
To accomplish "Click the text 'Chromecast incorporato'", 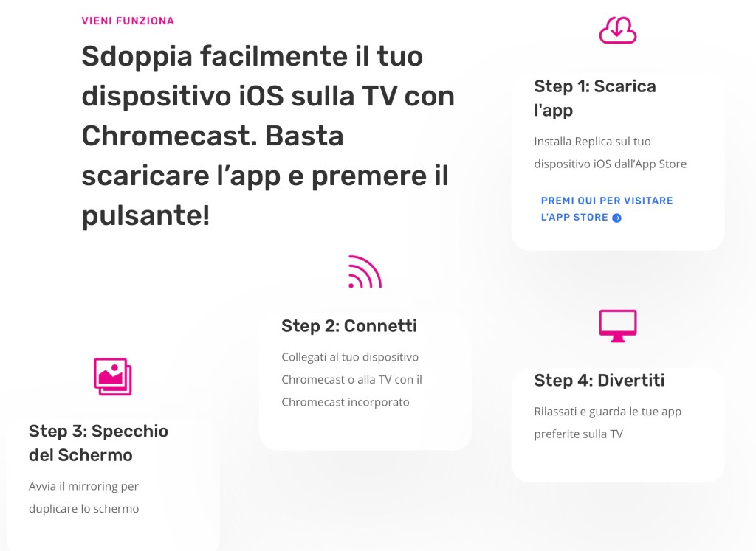I will click(x=346, y=402).
